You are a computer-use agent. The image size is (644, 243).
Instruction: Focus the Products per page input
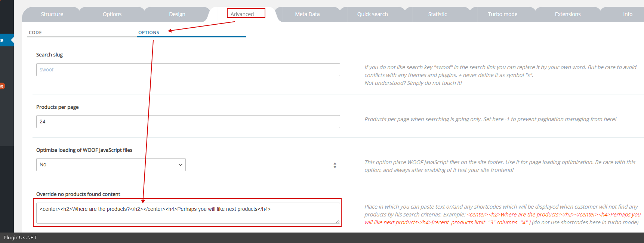point(188,122)
